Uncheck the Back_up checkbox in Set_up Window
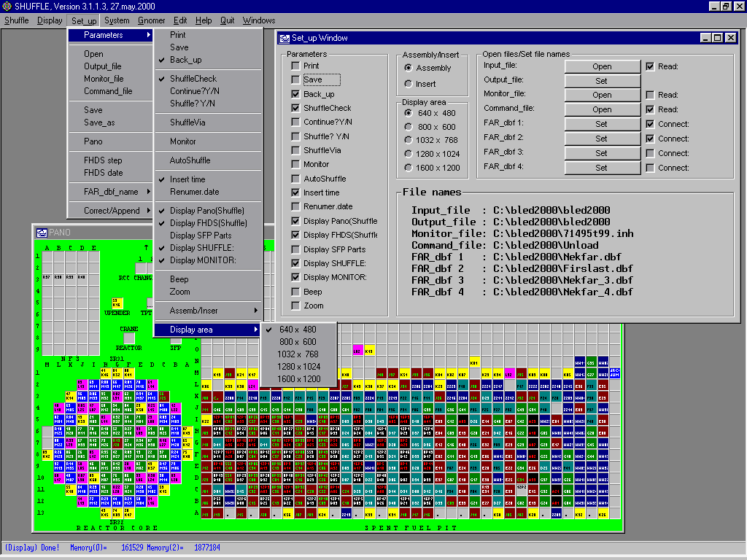The width and height of the screenshot is (747, 560). [x=295, y=94]
